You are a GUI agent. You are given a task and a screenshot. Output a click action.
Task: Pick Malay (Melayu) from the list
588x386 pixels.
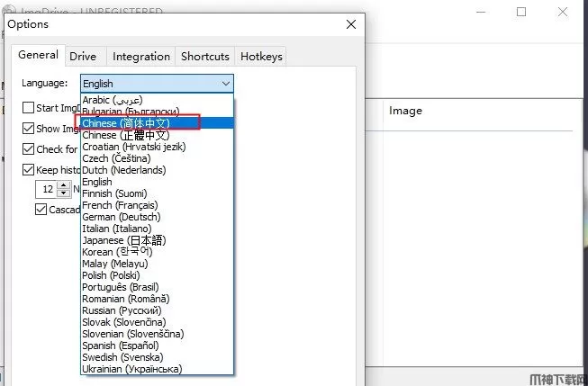(157, 264)
